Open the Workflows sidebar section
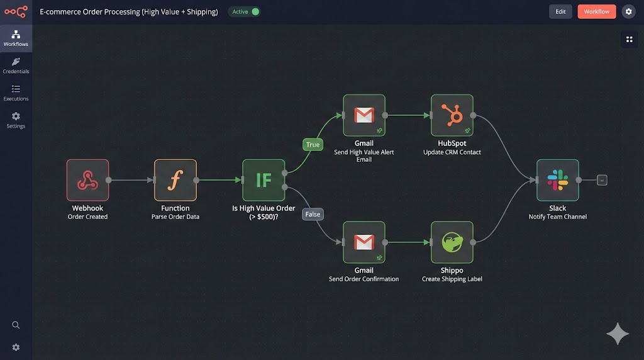Viewport: 644px width, 360px height. pos(16,38)
